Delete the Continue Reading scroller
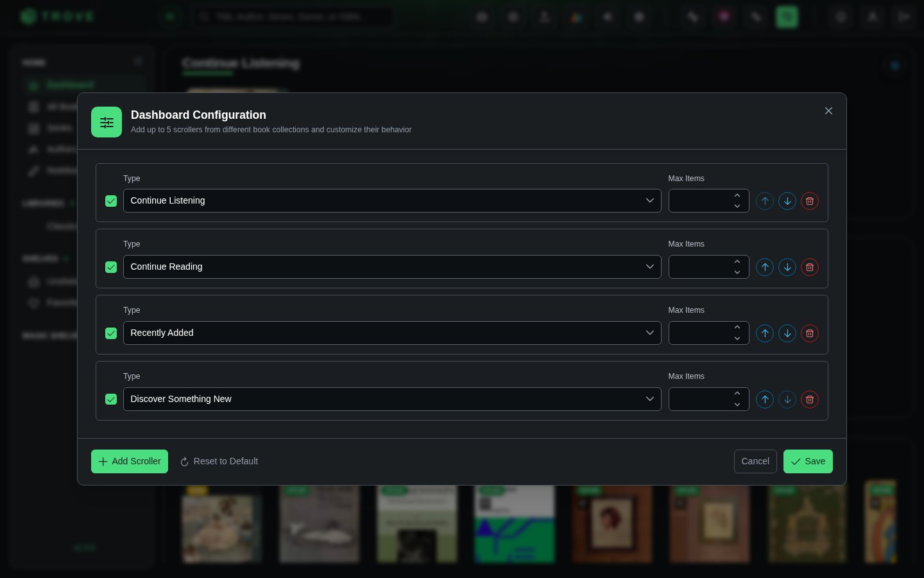 (810, 267)
